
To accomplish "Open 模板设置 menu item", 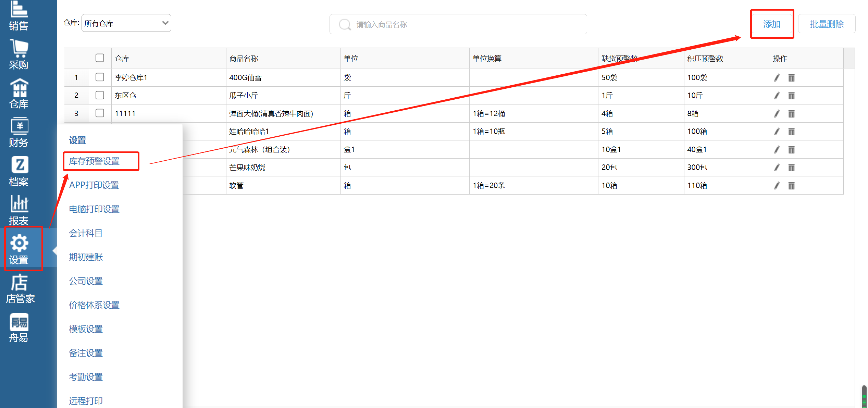I will [86, 329].
